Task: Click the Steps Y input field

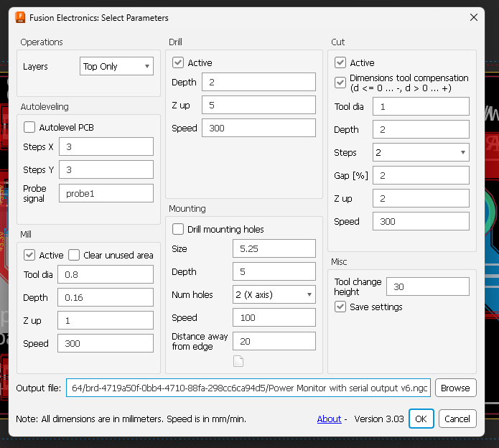Action: (106, 169)
